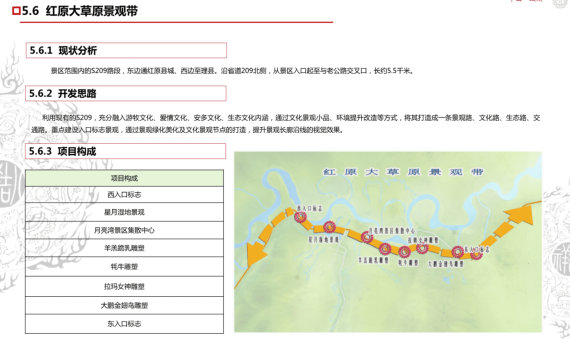Viewport: 570px width, 360px height.
Task: Click the map title 红原大草原景观带
Action: [x=404, y=172]
